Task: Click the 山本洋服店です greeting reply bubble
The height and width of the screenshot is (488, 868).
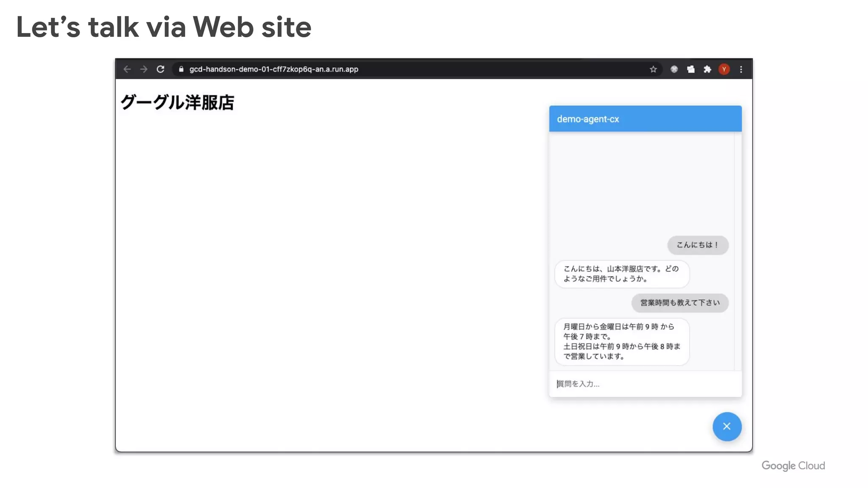Action: tap(622, 274)
